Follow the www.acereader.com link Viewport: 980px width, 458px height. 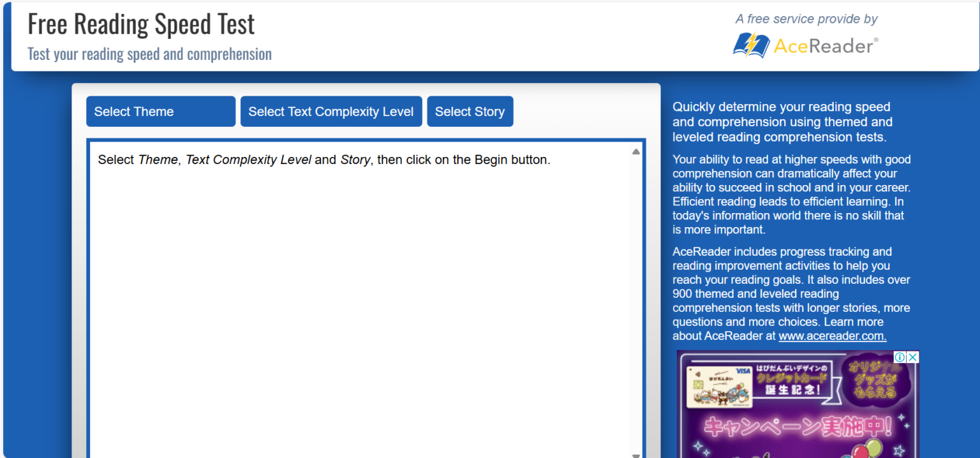(832, 336)
